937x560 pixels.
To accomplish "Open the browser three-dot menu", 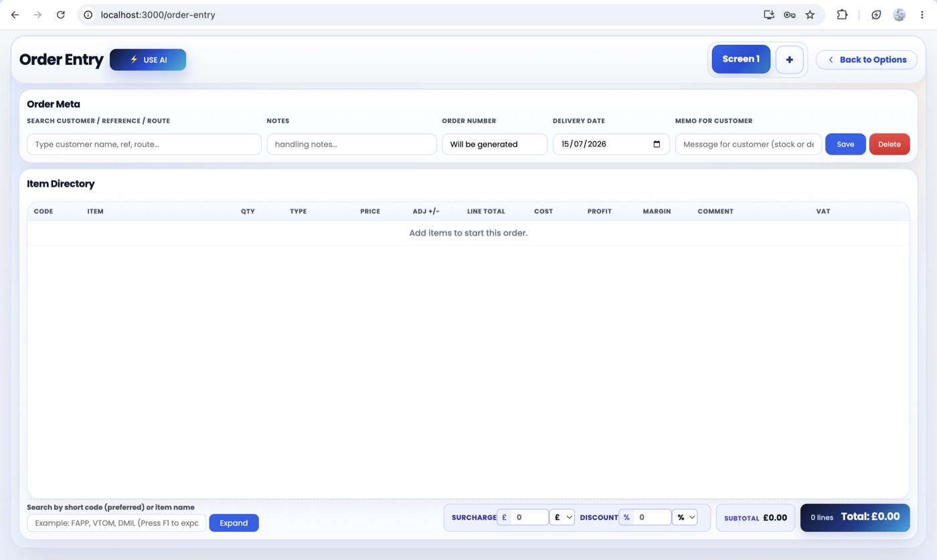I will coord(922,15).
